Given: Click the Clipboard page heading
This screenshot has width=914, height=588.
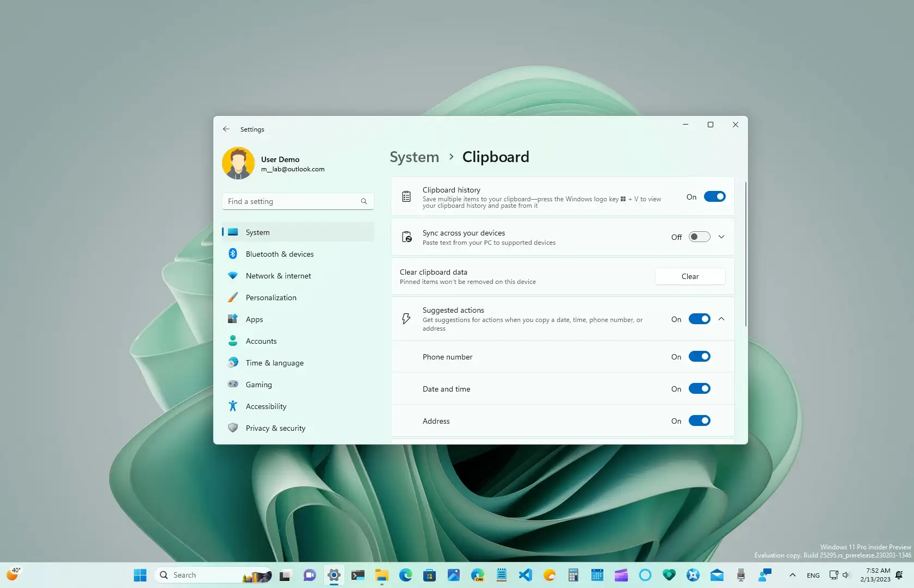Looking at the screenshot, I should pyautogui.click(x=496, y=157).
